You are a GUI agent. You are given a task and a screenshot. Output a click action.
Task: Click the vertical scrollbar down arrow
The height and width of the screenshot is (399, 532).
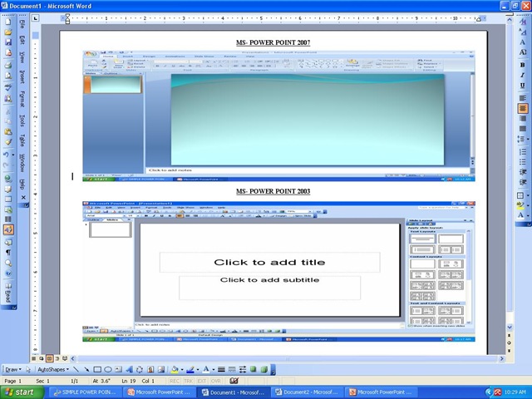point(510,327)
